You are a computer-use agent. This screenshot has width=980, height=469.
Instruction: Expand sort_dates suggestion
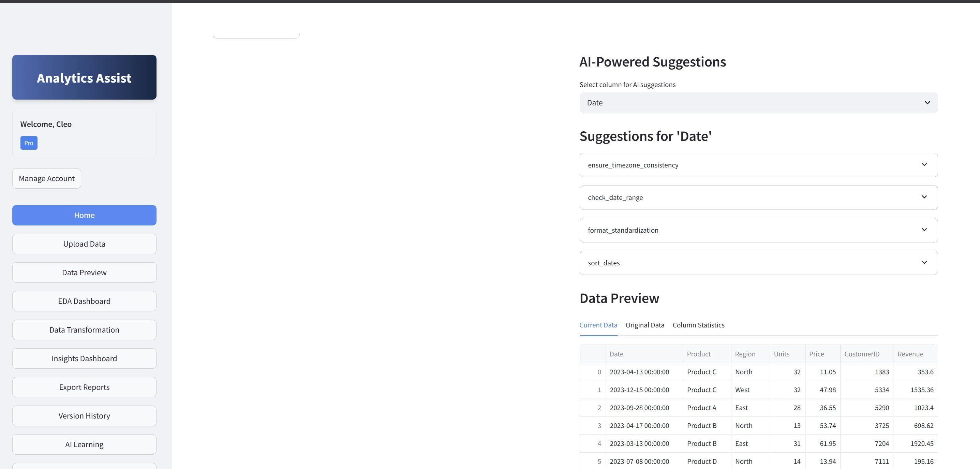click(x=758, y=263)
